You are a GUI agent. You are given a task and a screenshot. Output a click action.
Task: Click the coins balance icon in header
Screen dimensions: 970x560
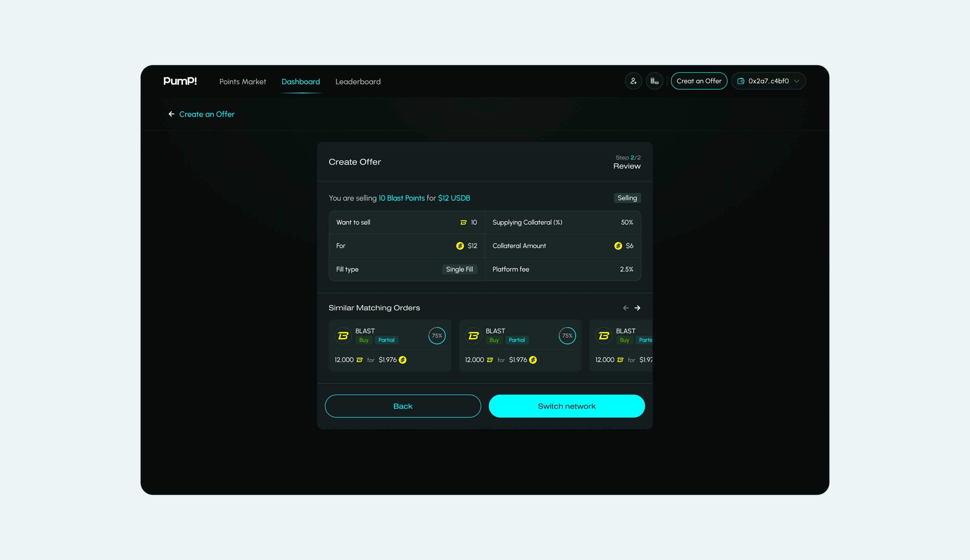654,81
